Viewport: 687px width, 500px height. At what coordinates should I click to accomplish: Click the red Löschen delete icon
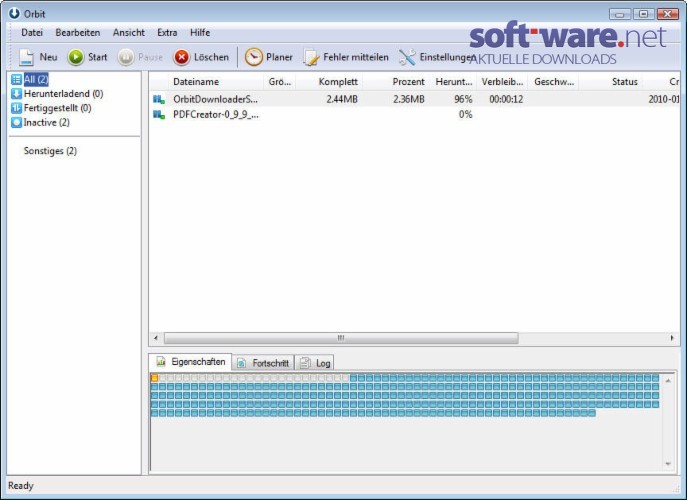(181, 57)
